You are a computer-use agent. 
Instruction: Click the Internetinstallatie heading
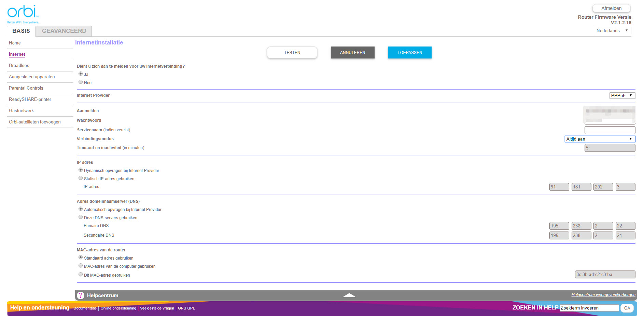99,43
